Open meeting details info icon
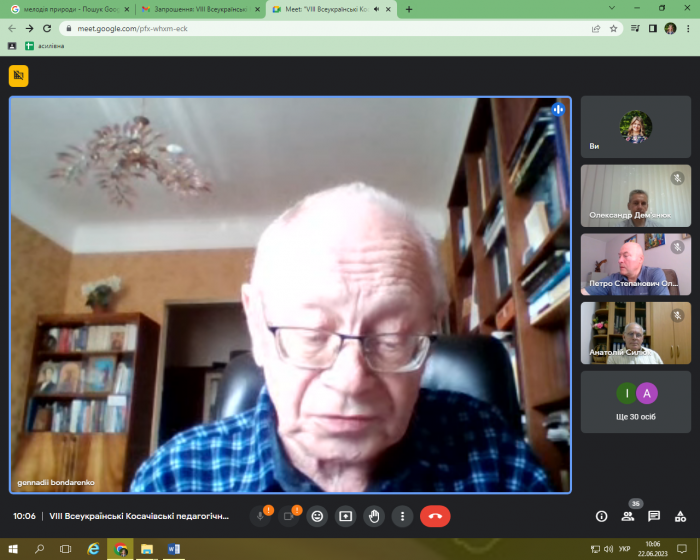This screenshot has width=700, height=560. coord(601,516)
